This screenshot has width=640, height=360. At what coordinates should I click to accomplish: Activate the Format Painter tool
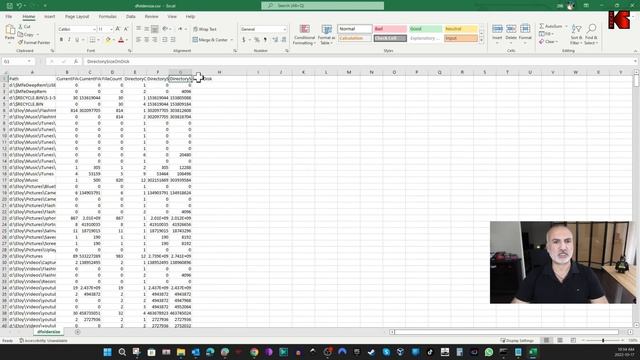pyautogui.click(x=34, y=42)
